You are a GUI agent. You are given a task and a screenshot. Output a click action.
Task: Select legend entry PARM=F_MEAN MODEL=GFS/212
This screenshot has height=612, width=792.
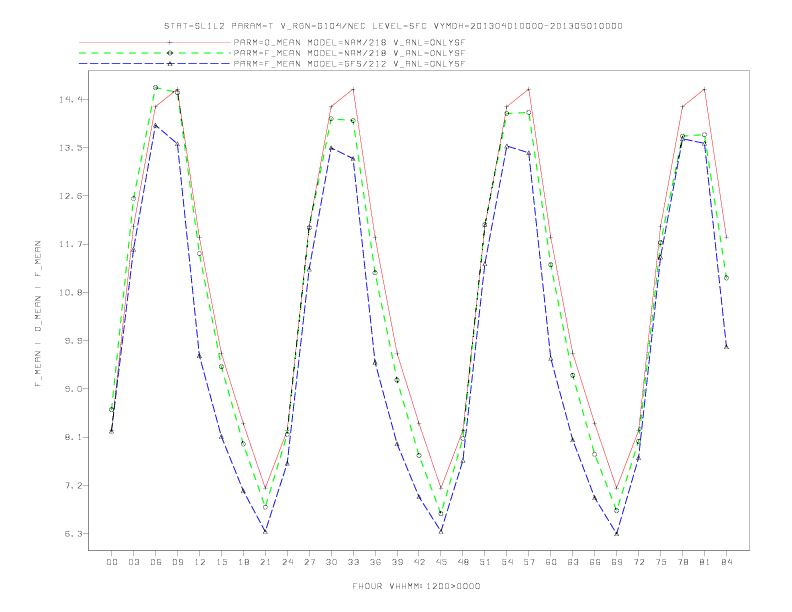point(349,64)
